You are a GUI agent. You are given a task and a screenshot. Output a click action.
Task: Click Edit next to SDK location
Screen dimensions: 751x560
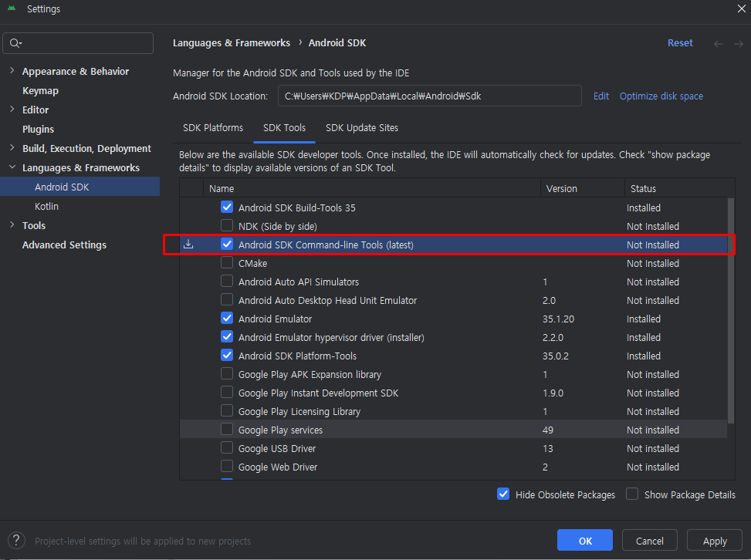point(601,96)
